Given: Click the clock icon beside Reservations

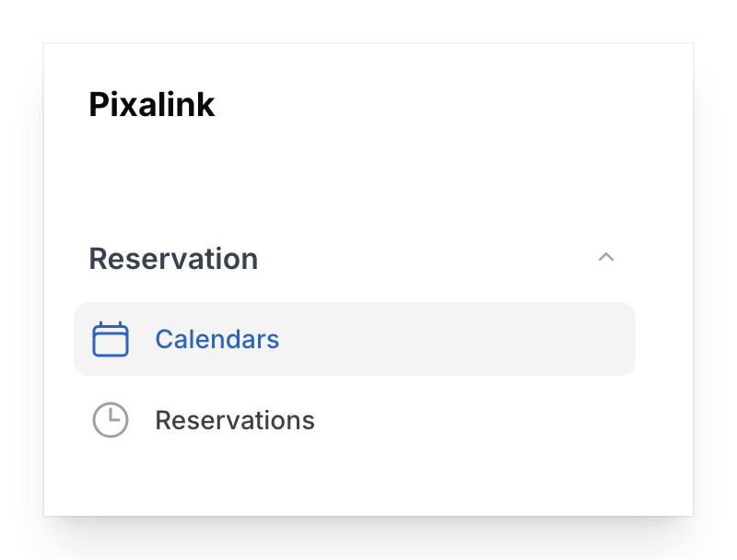Looking at the screenshot, I should tap(110, 420).
